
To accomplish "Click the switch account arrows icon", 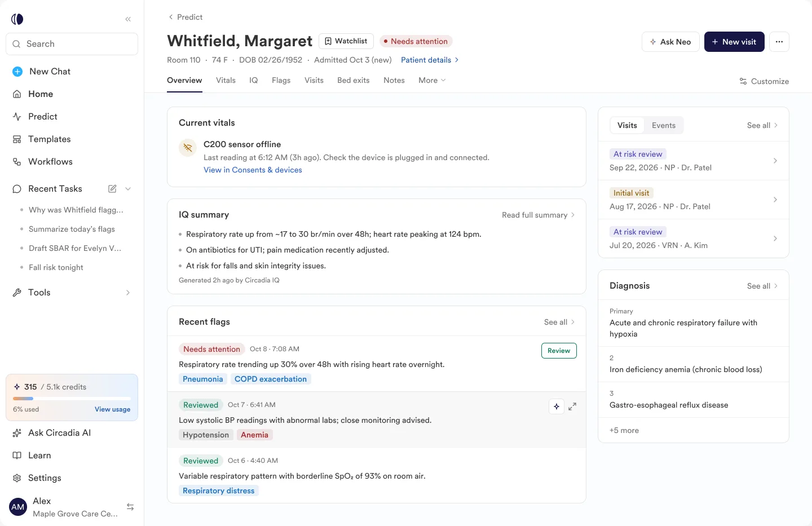I will pos(130,507).
